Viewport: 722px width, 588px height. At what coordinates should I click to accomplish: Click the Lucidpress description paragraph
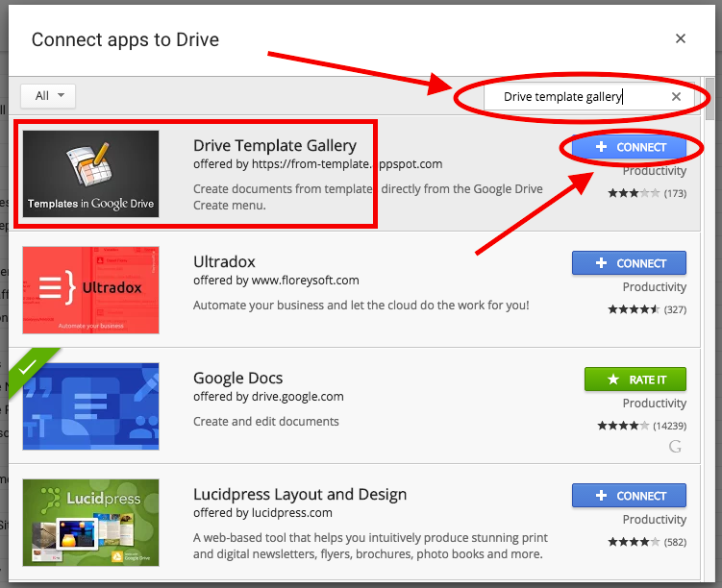(370, 546)
